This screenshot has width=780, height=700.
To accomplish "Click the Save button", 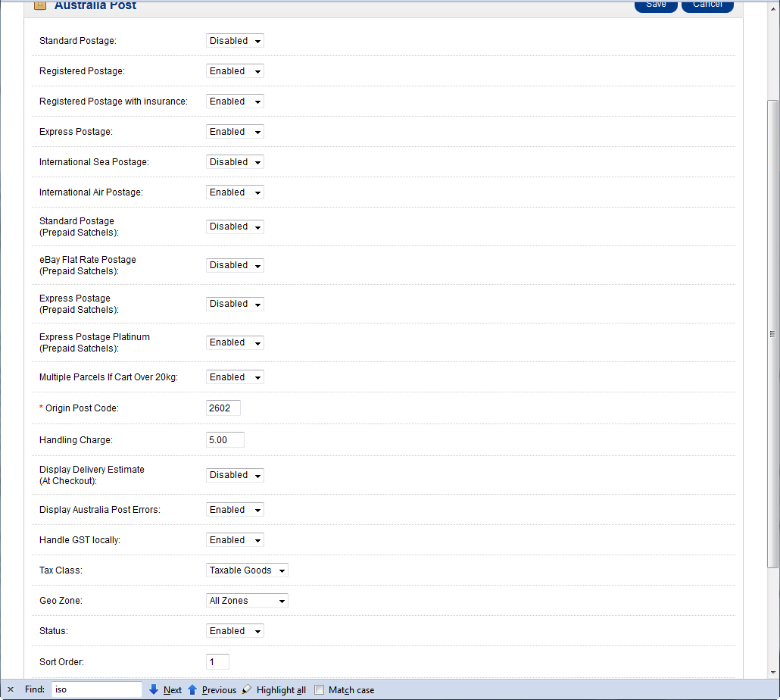I will pos(656,5).
